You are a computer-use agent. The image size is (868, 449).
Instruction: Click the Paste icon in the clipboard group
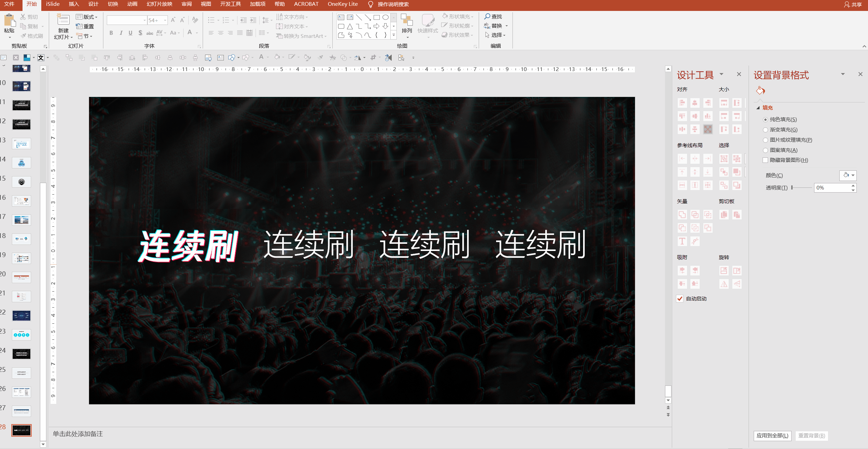[10, 20]
